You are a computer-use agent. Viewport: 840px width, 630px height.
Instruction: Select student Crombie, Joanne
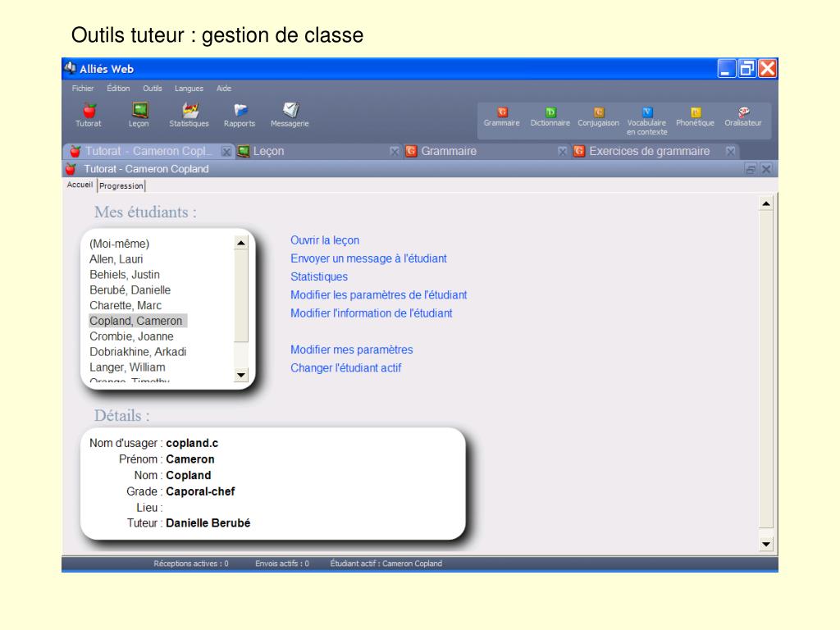tap(131, 336)
